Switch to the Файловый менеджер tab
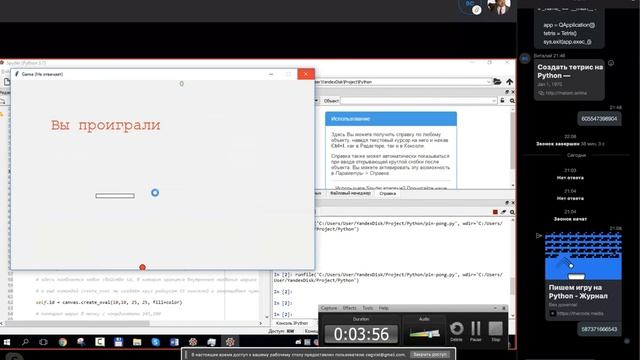This screenshot has height=360, width=640. pyautogui.click(x=350, y=193)
